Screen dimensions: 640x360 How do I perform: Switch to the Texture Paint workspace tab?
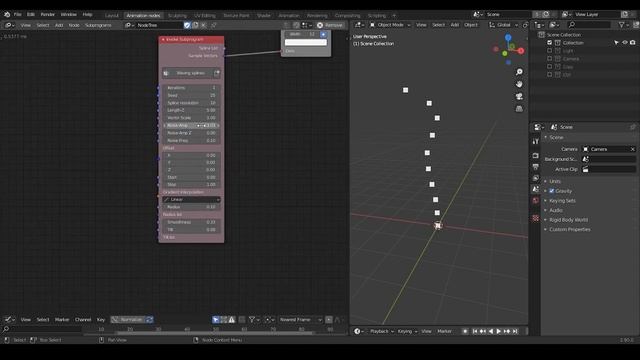point(236,16)
